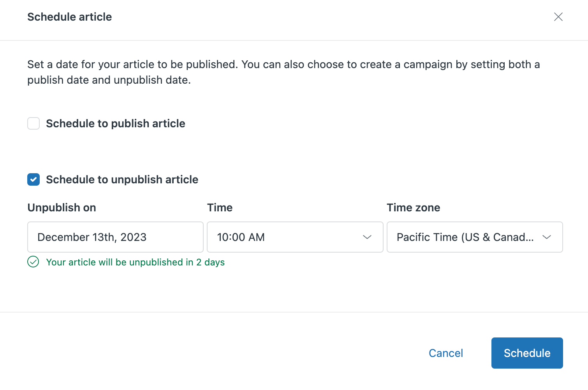This screenshot has height=390, width=588.
Task: Click the Unpublish on field label
Action: tap(62, 207)
